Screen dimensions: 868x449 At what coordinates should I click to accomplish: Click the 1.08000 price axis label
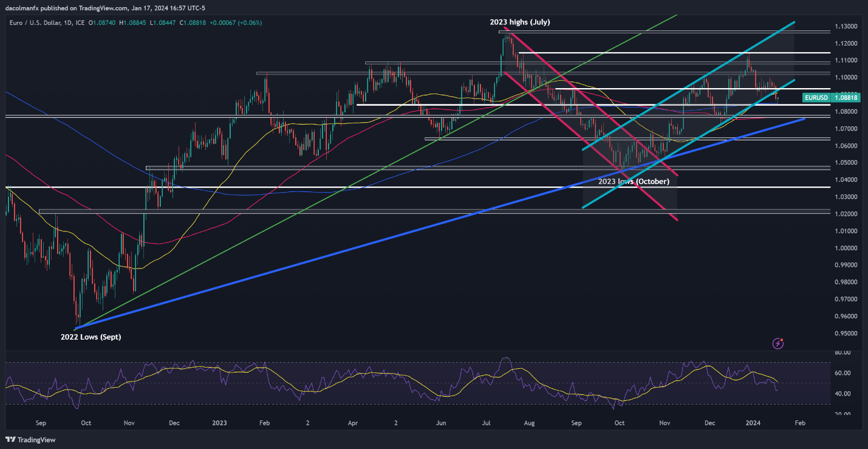pyautogui.click(x=845, y=112)
